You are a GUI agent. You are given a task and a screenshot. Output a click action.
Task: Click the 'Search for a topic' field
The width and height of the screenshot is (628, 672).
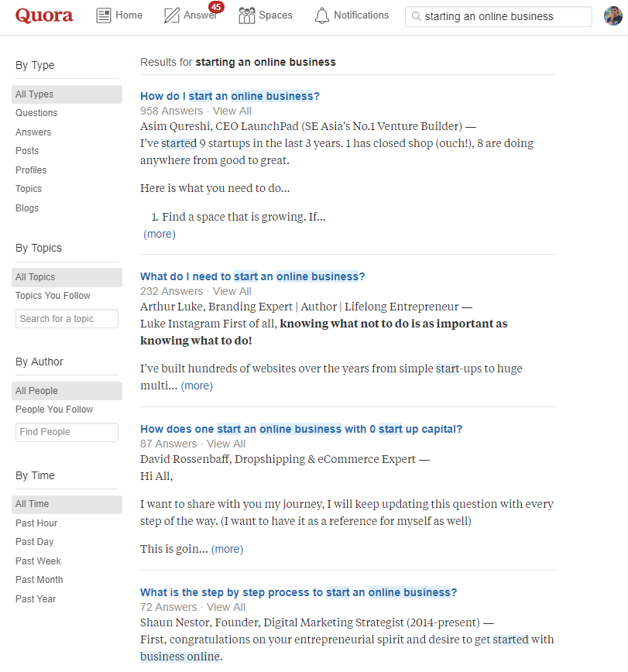67,319
